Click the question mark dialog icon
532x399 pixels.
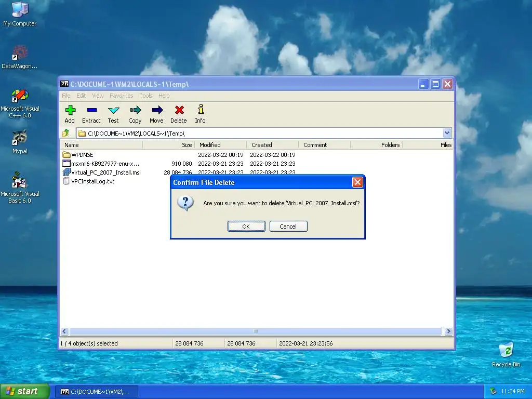pyautogui.click(x=185, y=203)
